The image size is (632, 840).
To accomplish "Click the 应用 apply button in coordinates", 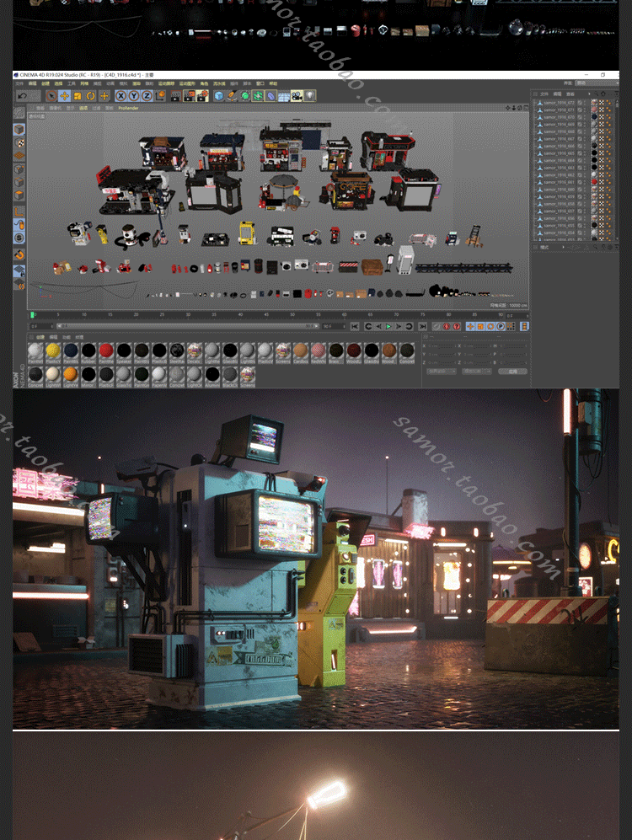I will [x=512, y=372].
